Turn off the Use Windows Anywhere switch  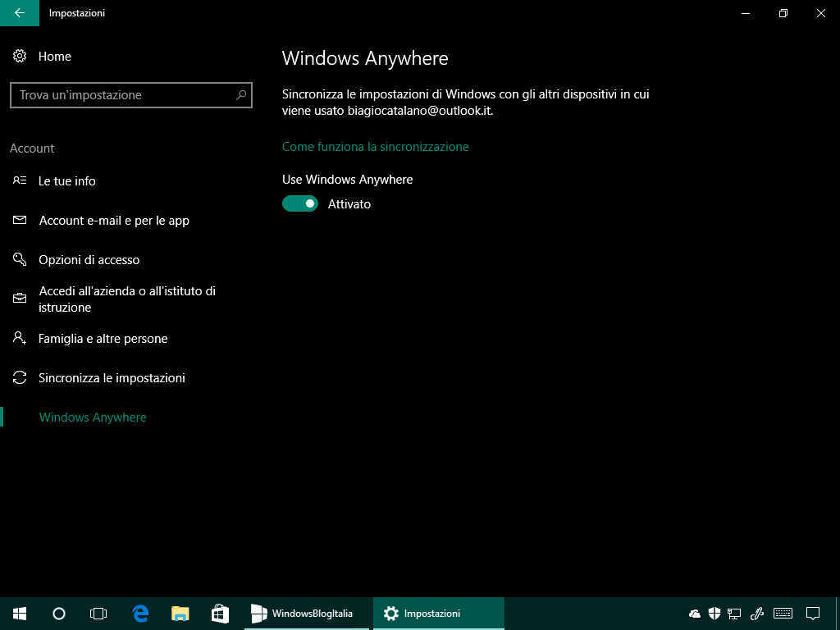[300, 203]
